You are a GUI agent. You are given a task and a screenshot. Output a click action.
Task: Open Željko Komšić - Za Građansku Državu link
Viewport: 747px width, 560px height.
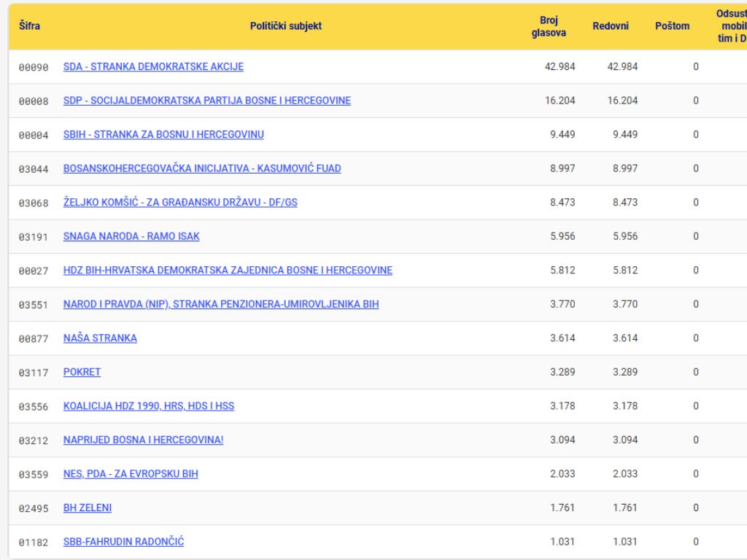point(180,203)
